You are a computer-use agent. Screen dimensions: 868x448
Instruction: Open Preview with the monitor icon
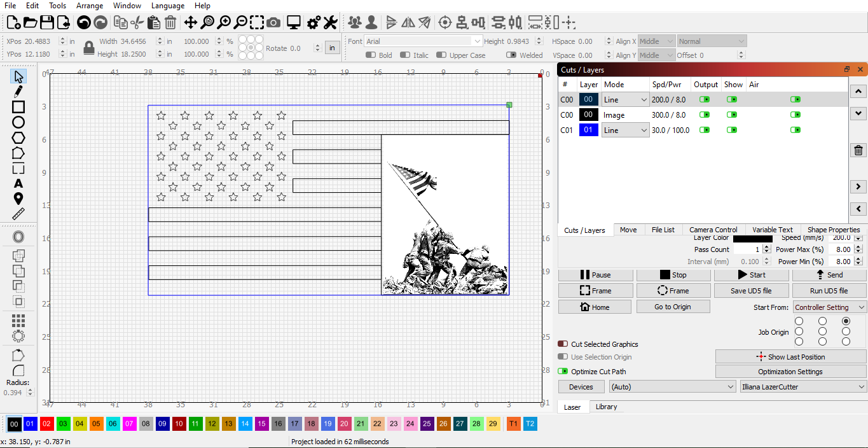point(293,23)
